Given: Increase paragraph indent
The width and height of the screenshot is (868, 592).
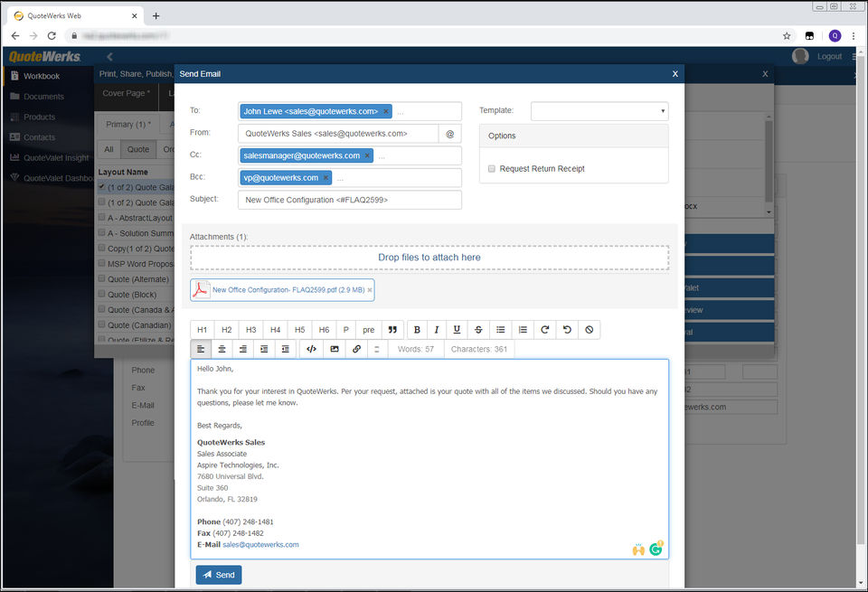Looking at the screenshot, I should [x=264, y=349].
